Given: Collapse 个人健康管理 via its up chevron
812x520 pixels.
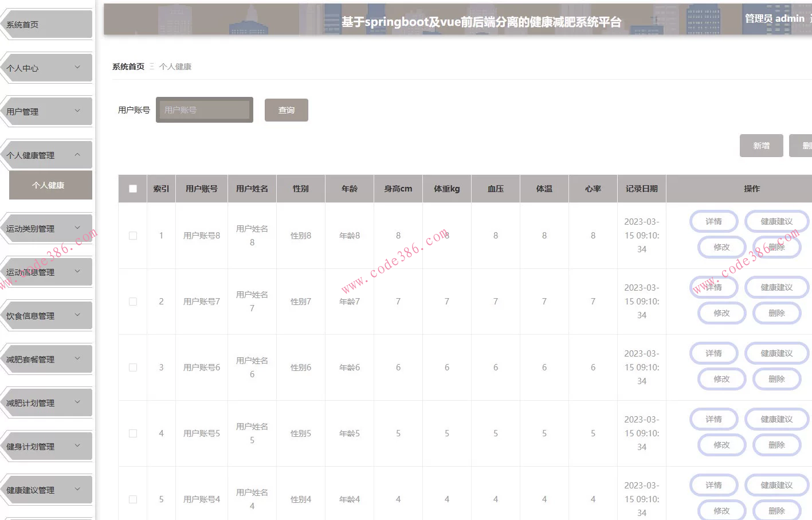Looking at the screenshot, I should (77, 154).
